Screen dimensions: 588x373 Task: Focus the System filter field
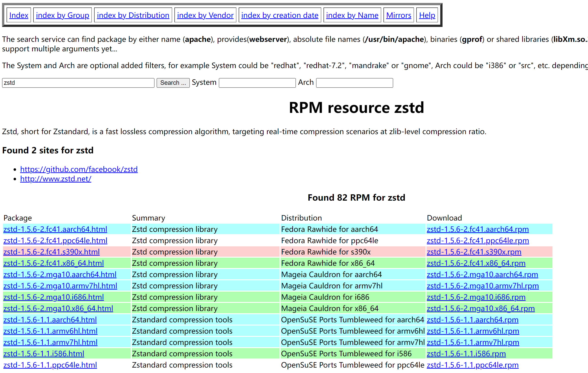257,83
